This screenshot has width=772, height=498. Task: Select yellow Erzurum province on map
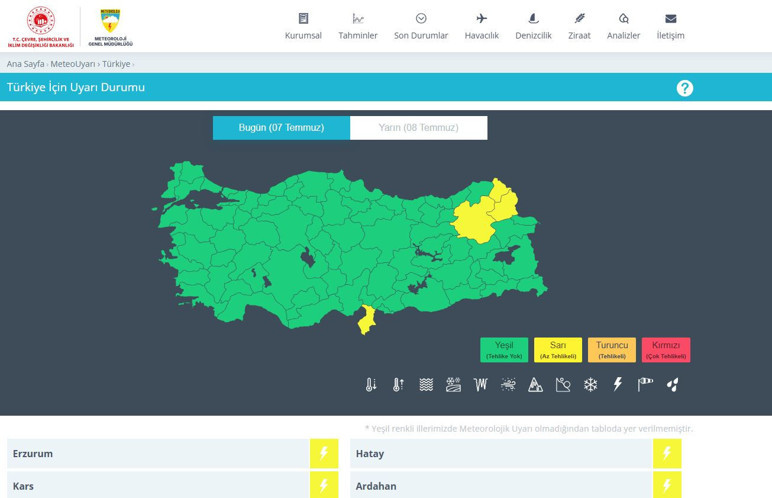point(473,222)
